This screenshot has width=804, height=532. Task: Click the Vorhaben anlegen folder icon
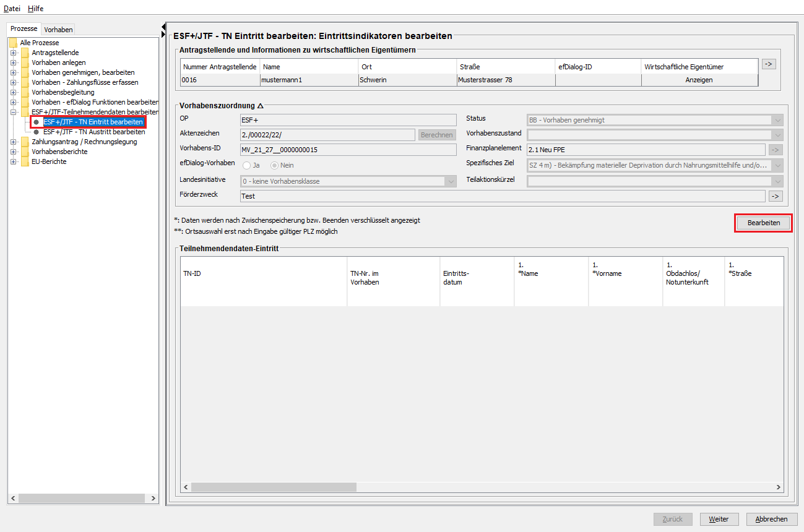[x=25, y=62]
